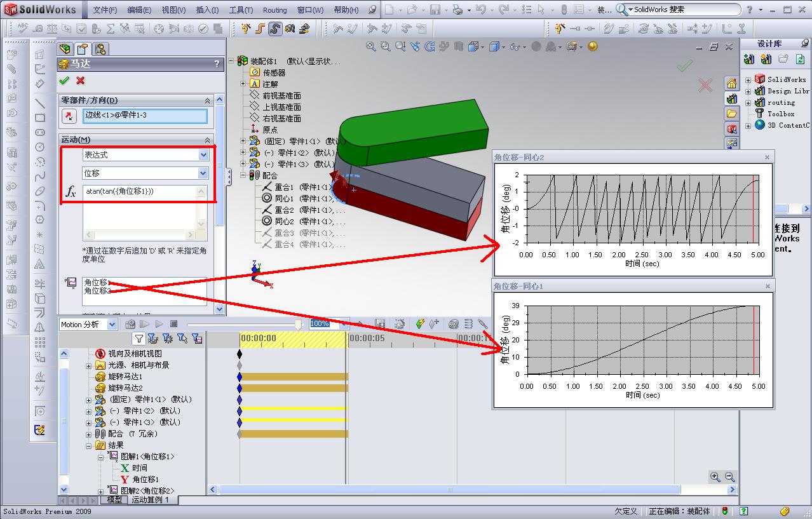
Task: Click the 边线<1>@零件1-3 selection field
Action: (145, 116)
